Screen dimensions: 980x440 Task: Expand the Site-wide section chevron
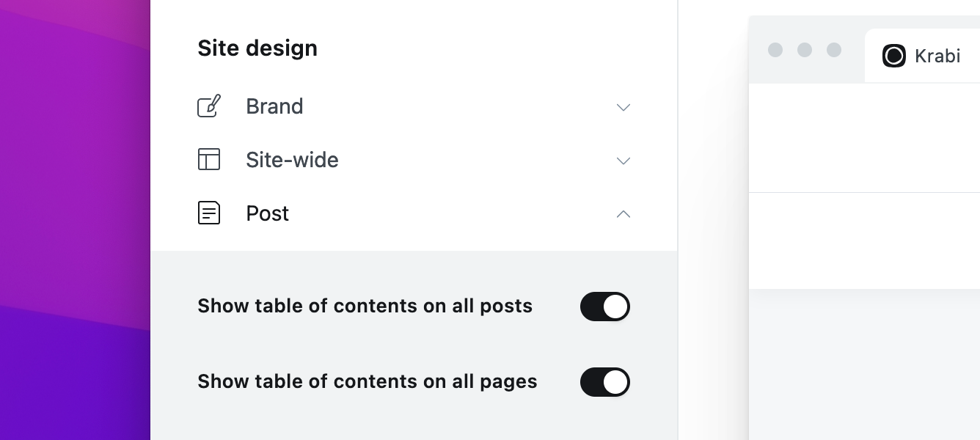tap(624, 161)
